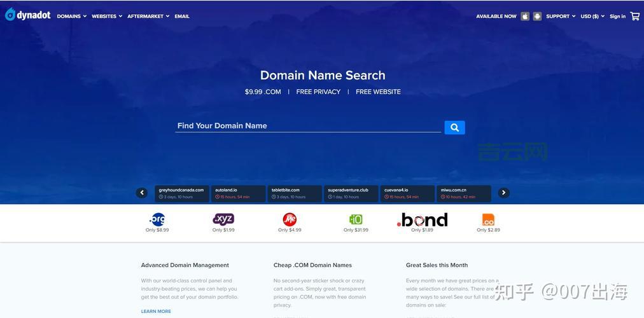Select the .xyz domain logo

coord(223,219)
